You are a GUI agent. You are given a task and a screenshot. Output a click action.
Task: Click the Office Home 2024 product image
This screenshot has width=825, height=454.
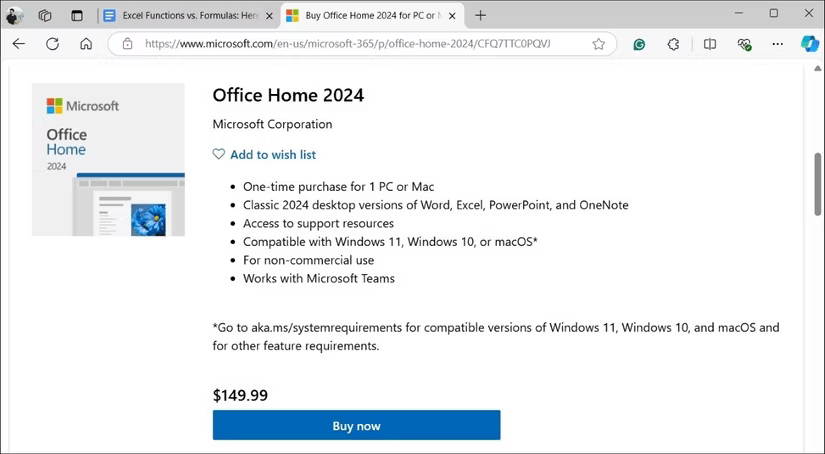tap(108, 160)
